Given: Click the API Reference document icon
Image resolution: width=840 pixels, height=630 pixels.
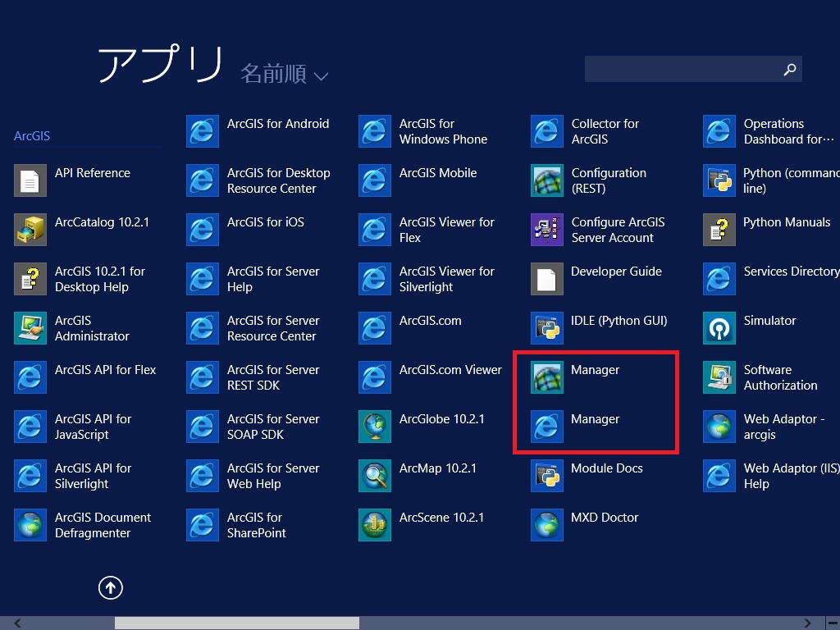Looking at the screenshot, I should pyautogui.click(x=30, y=180).
